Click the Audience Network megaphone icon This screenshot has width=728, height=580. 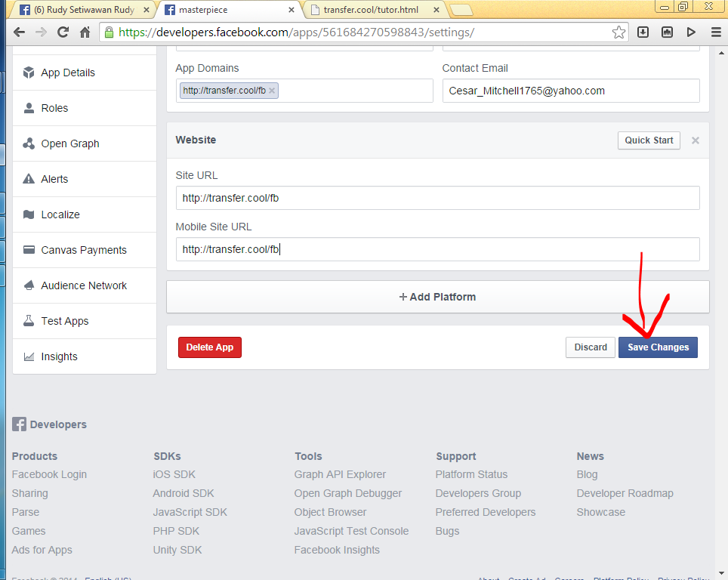tap(29, 285)
